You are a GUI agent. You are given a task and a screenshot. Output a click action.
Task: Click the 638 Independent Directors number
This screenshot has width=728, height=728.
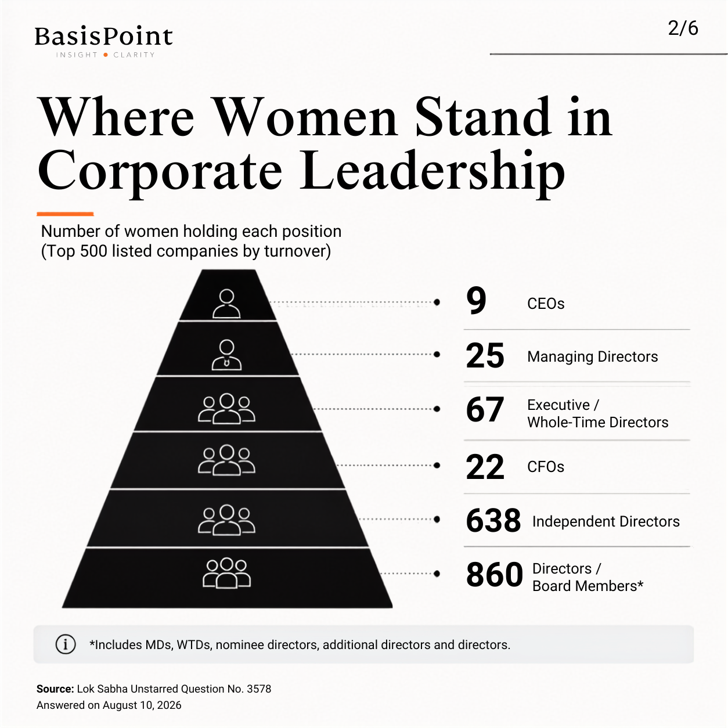[493, 520]
